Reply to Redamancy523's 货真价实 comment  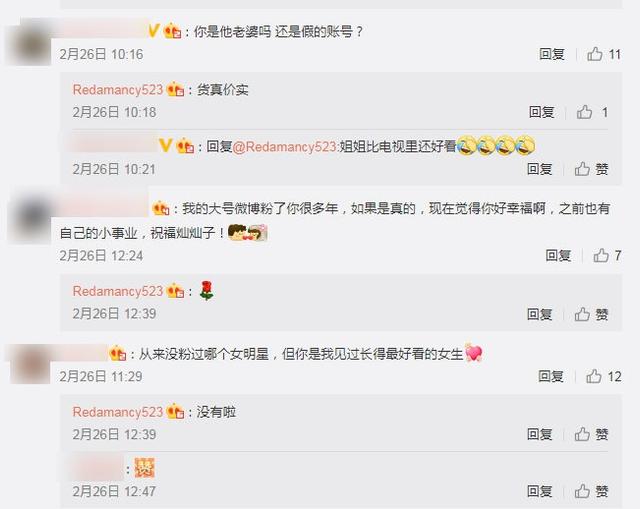542,112
